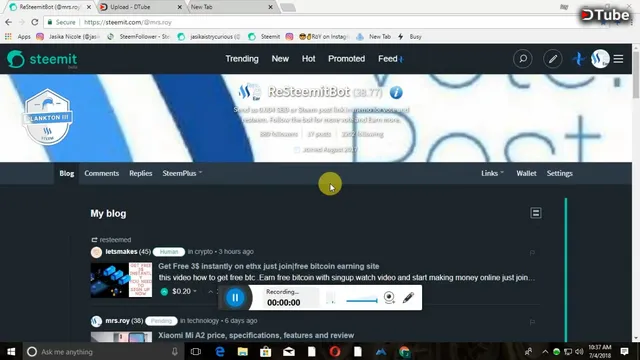Open Promoted posts in the navigation
The image size is (640, 360).
click(x=347, y=59)
